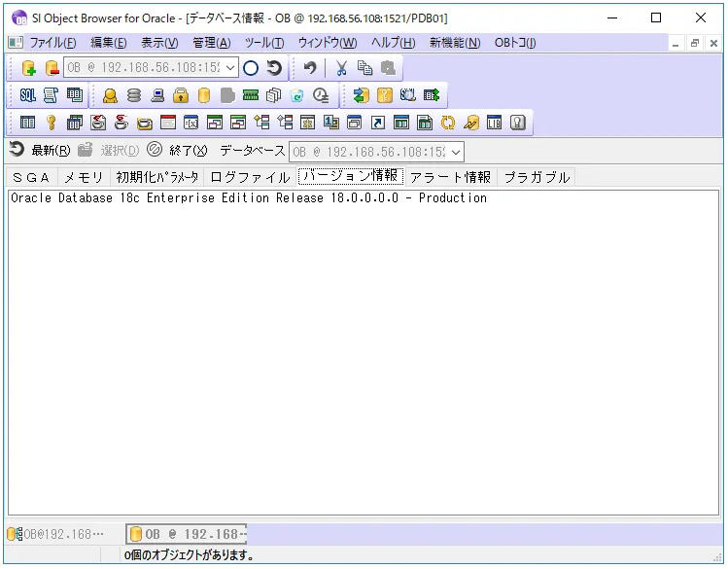The image size is (728, 569).
Task: Switch to the アラート情報 tab
Action: click(450, 177)
